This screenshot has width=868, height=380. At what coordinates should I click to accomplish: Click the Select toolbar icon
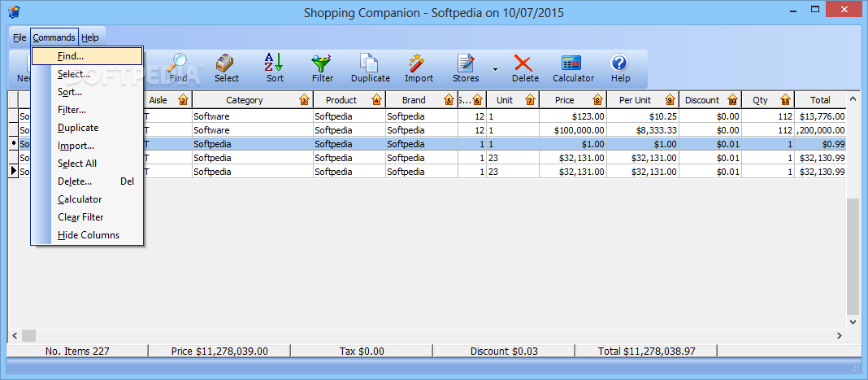coord(226,62)
